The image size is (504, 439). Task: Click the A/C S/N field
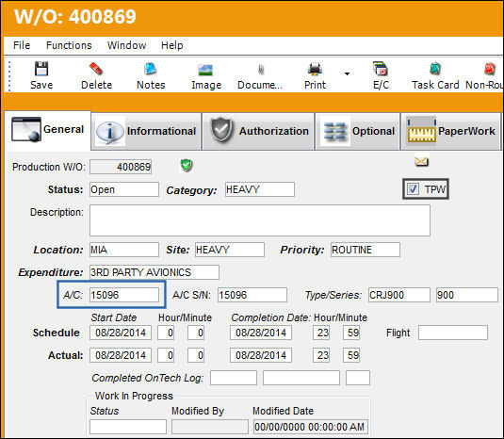(x=252, y=295)
